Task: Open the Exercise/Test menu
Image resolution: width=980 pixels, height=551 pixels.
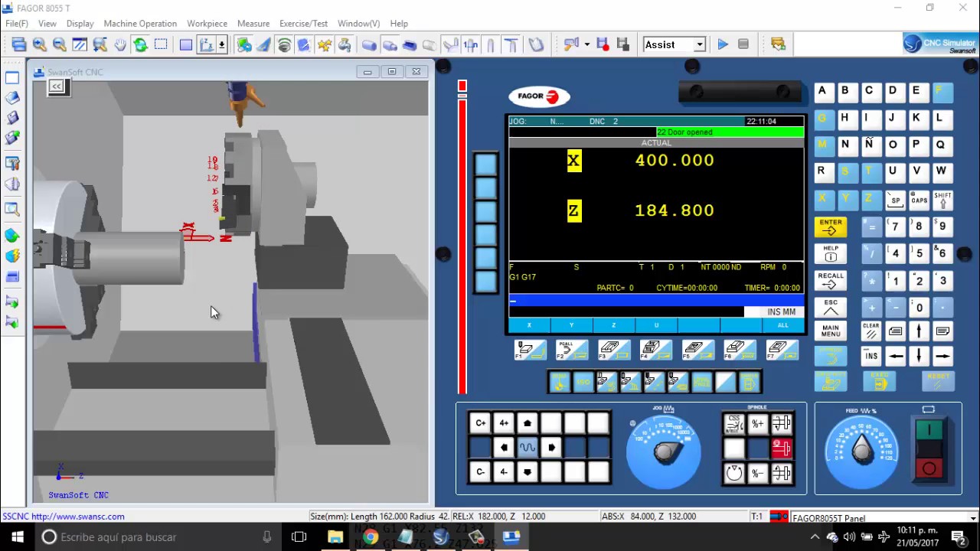Action: pyautogui.click(x=303, y=24)
